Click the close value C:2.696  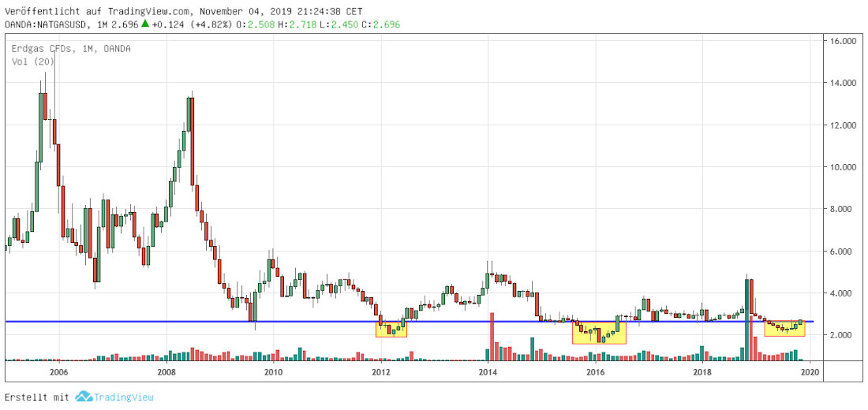pos(381,24)
